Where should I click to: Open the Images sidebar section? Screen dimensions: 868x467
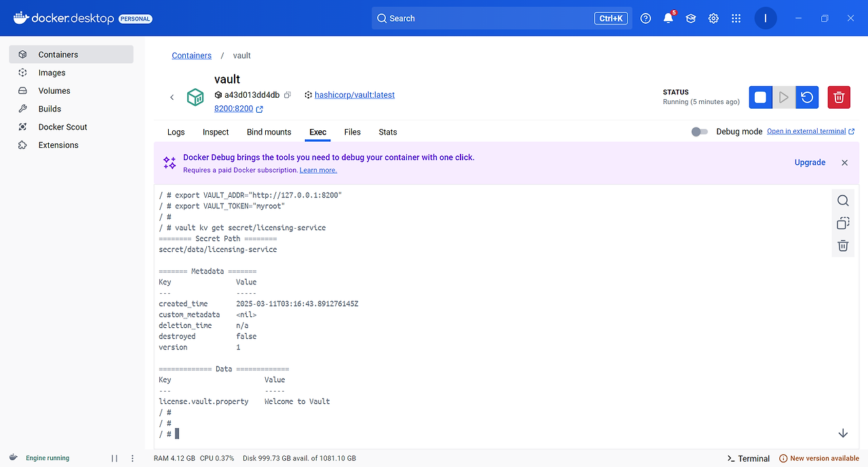click(71, 73)
